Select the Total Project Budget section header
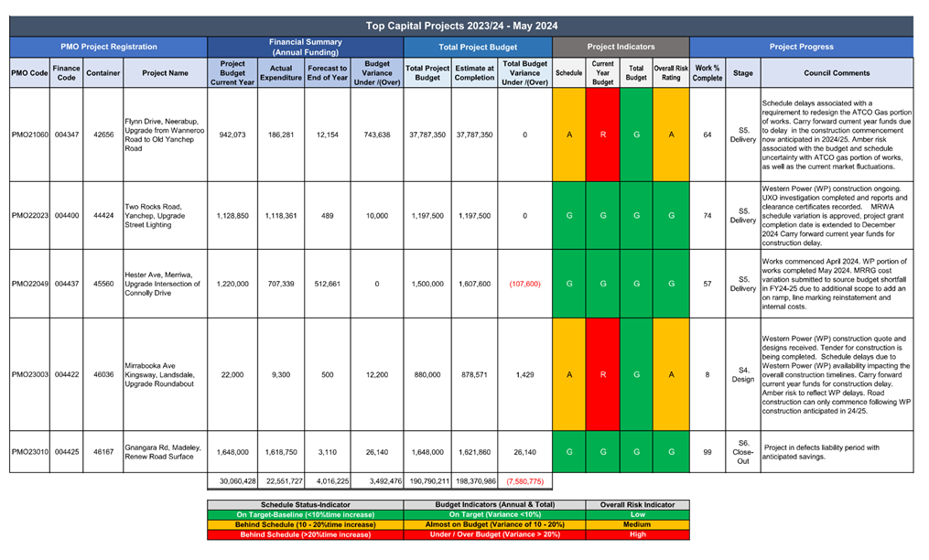 point(478,47)
